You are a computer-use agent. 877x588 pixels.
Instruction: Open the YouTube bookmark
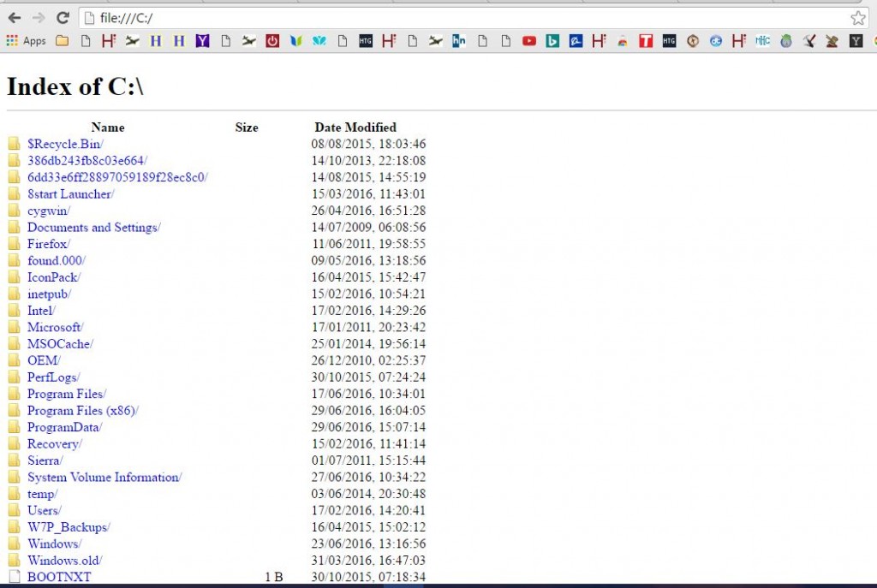[x=529, y=41]
